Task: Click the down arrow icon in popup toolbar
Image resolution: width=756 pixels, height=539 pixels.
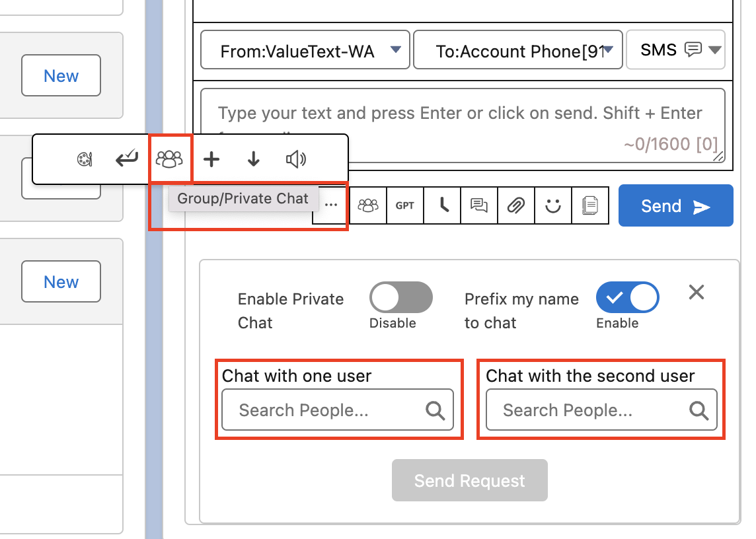Action: click(254, 159)
